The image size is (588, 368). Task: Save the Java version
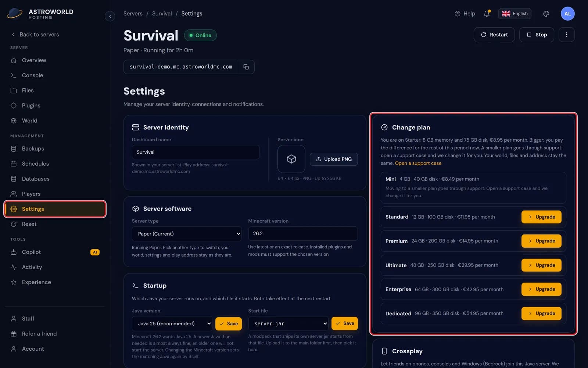[x=229, y=324]
